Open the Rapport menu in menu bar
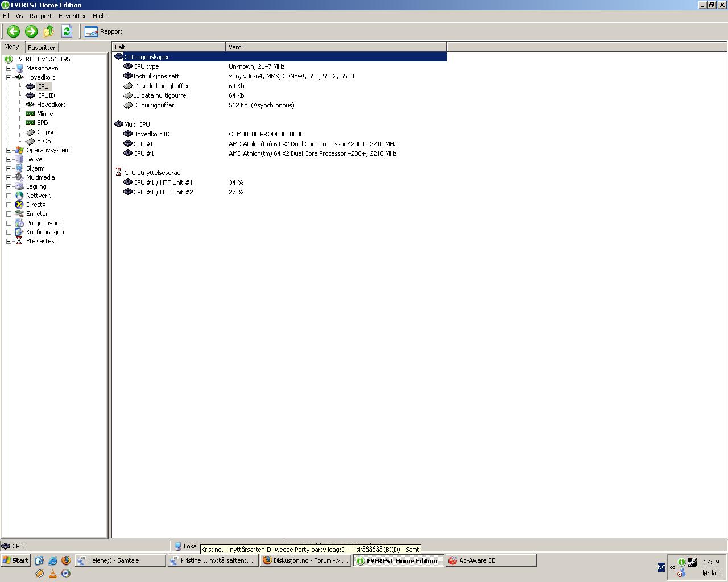 pyautogui.click(x=40, y=16)
